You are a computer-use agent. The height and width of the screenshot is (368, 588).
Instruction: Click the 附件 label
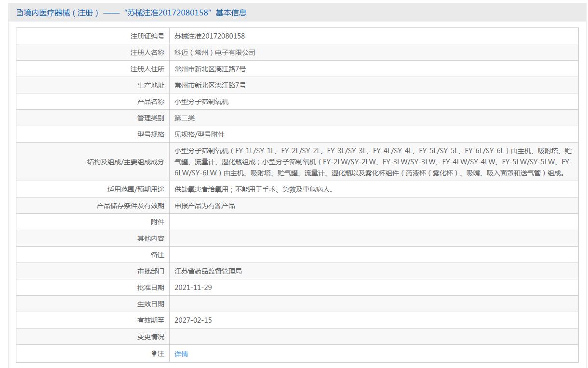157,222
